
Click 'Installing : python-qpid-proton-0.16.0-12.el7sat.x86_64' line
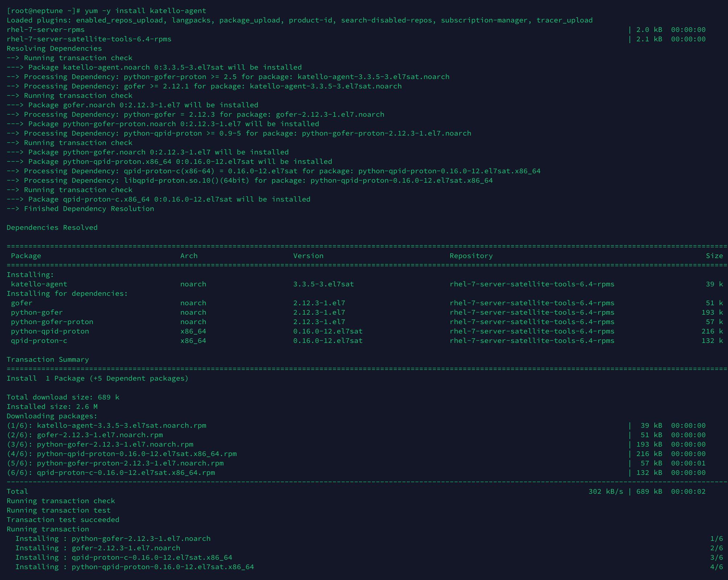pyautogui.click(x=135, y=567)
